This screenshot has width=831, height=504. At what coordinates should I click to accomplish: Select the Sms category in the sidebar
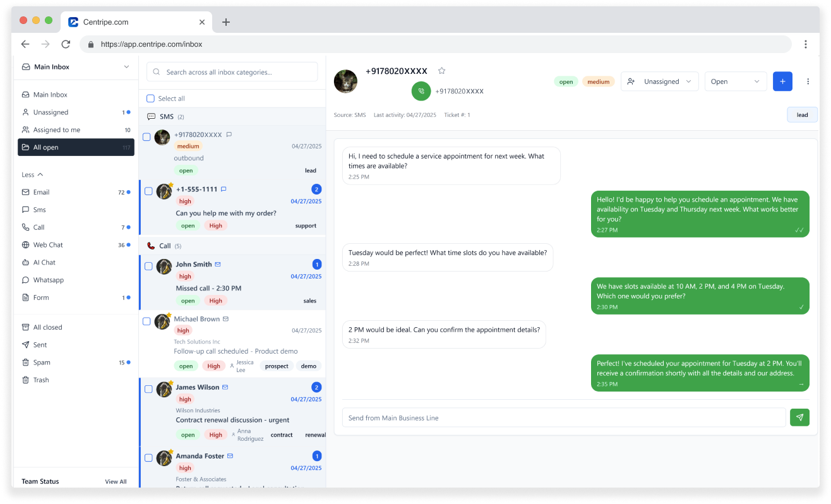(x=39, y=210)
